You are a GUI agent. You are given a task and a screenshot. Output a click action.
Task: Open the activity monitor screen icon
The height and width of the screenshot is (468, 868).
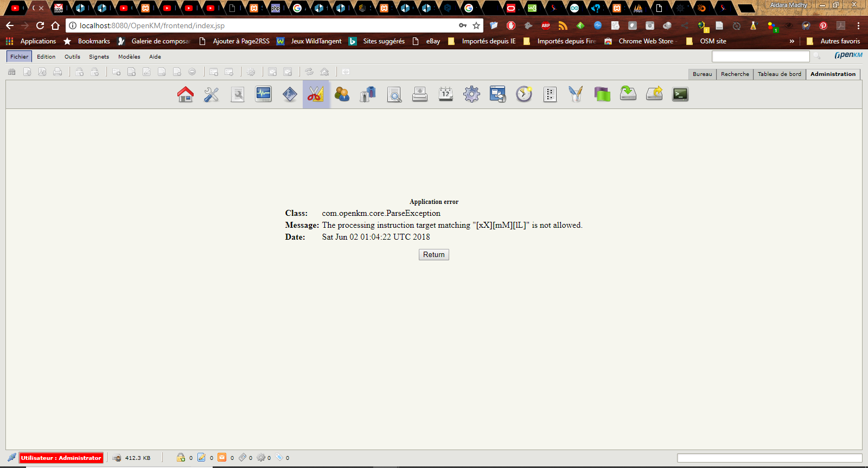[x=264, y=94]
